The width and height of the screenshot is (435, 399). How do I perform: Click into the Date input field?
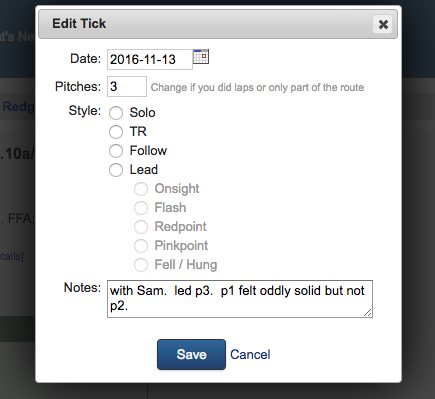150,59
